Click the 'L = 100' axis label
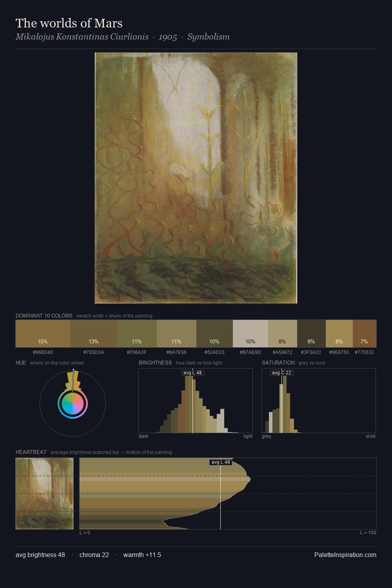This screenshot has height=588, width=392. (368, 533)
